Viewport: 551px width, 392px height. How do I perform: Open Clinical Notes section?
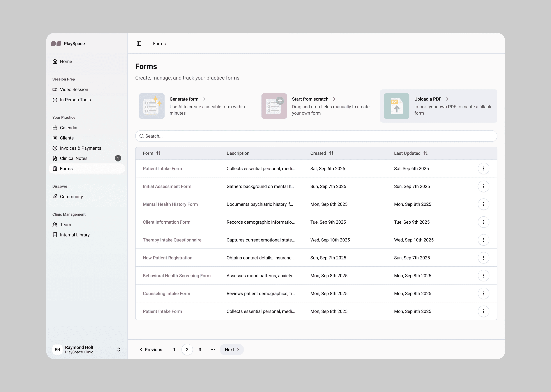pyautogui.click(x=73, y=158)
